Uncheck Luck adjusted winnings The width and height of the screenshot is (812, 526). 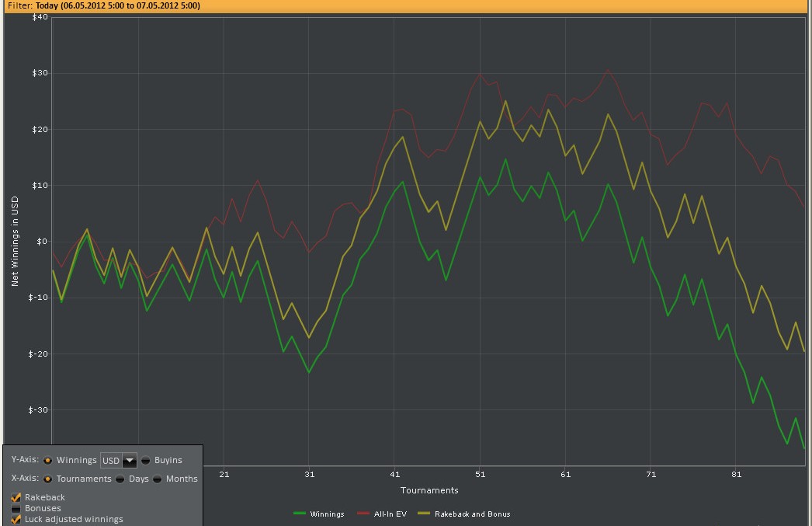16,519
